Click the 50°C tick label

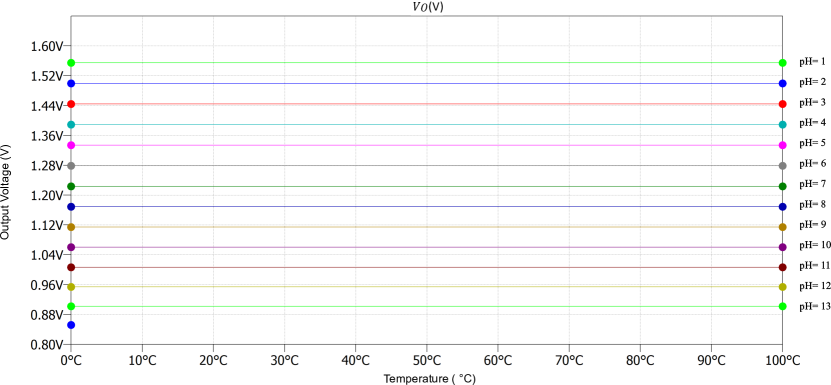tap(427, 360)
